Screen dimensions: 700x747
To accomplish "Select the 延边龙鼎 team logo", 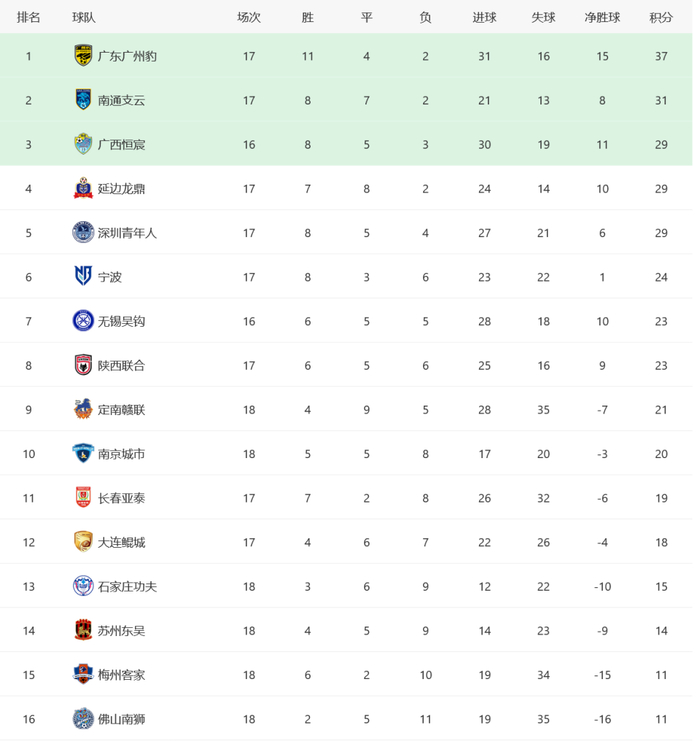I will [83, 188].
